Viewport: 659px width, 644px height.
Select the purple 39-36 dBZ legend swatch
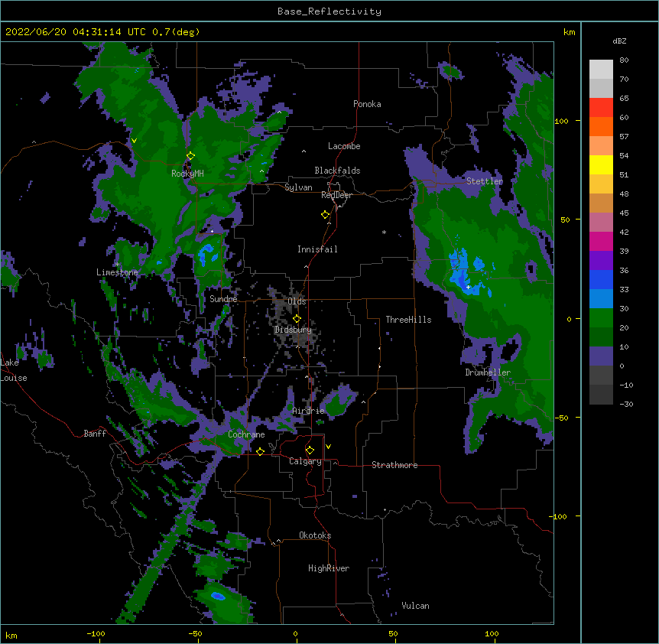coord(601,260)
